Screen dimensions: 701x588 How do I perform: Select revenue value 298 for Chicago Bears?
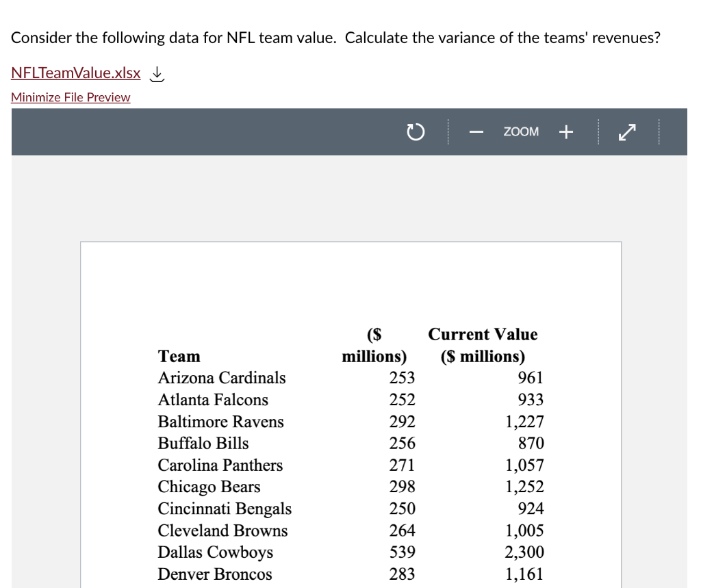pos(402,487)
